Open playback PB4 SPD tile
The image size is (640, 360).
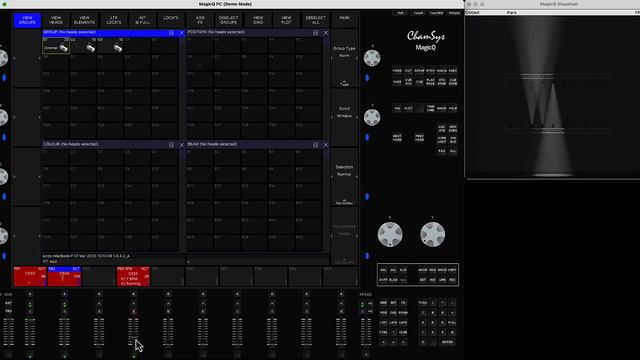tap(133, 276)
